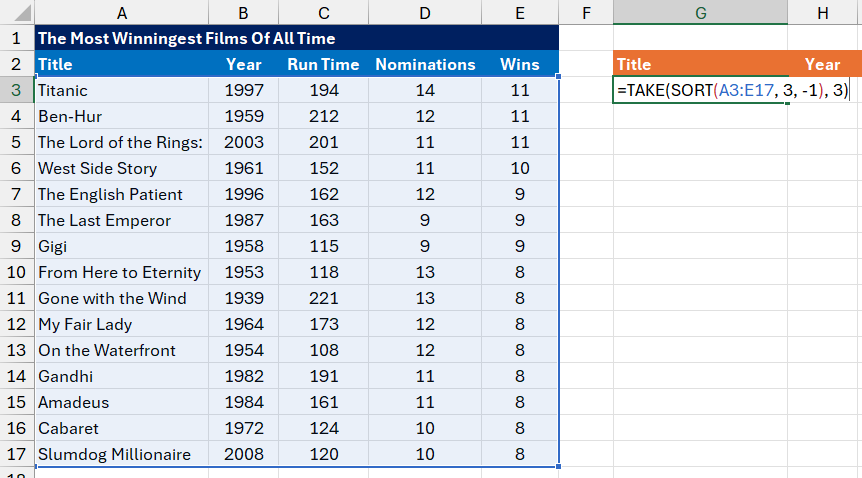The image size is (862, 478).
Task: Click year value 1997
Action: [x=244, y=90]
